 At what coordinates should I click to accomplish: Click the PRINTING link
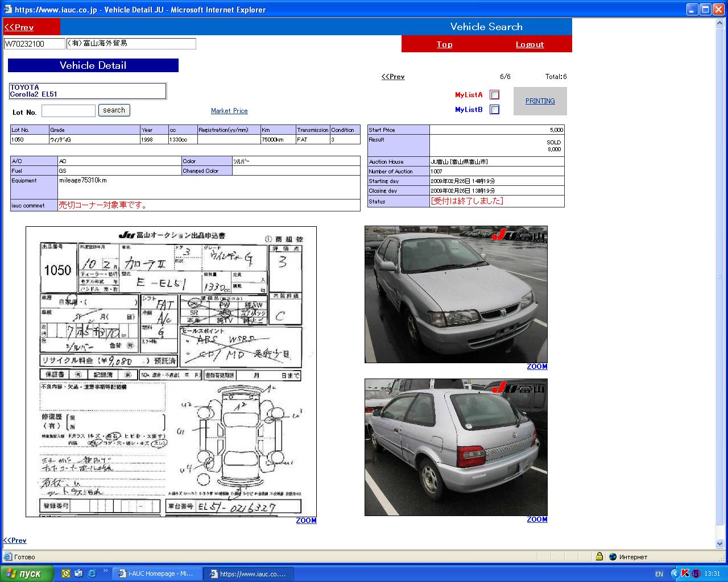540,101
